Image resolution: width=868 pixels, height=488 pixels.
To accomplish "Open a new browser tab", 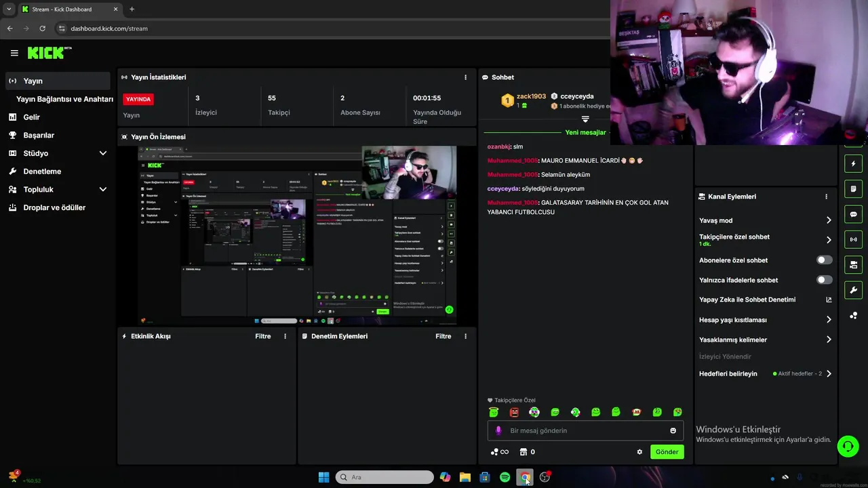I will coord(132,9).
